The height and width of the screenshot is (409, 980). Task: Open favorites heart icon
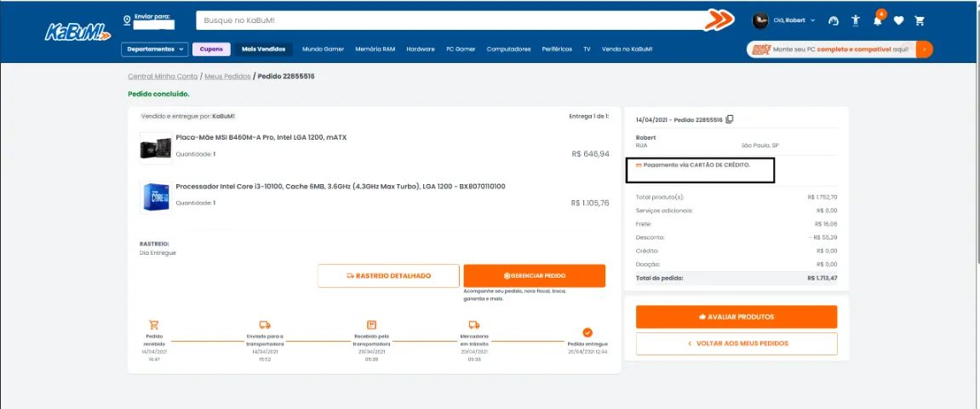(899, 20)
